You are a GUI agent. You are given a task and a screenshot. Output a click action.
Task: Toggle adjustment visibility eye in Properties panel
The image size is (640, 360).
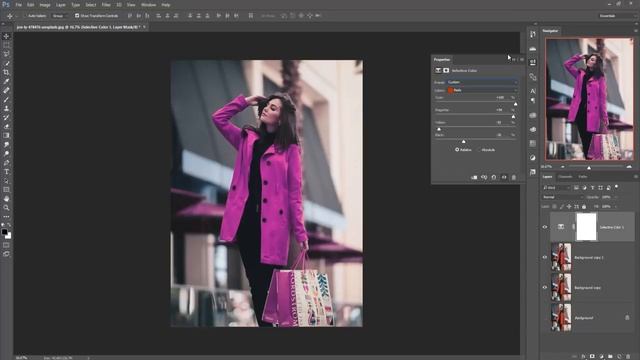click(x=504, y=178)
